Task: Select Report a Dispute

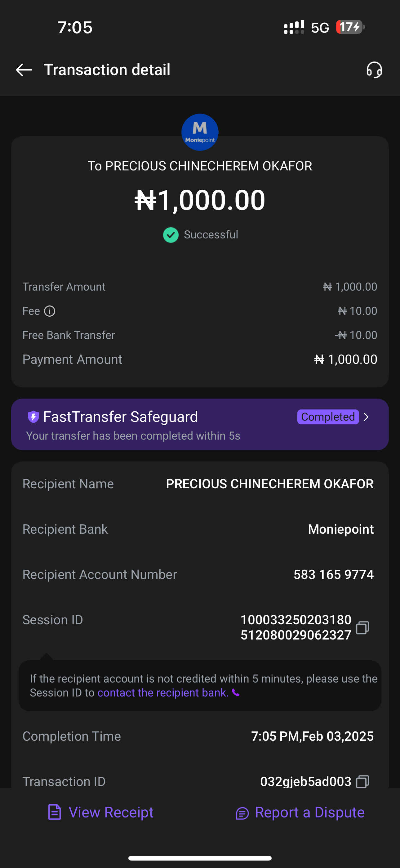Action: pos(309,812)
